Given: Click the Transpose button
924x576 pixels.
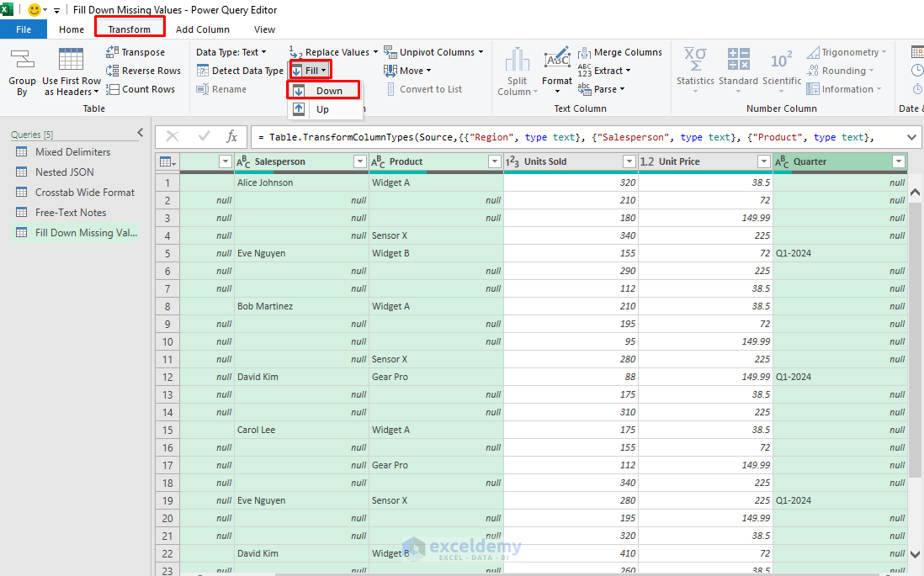Looking at the screenshot, I should pyautogui.click(x=135, y=52).
